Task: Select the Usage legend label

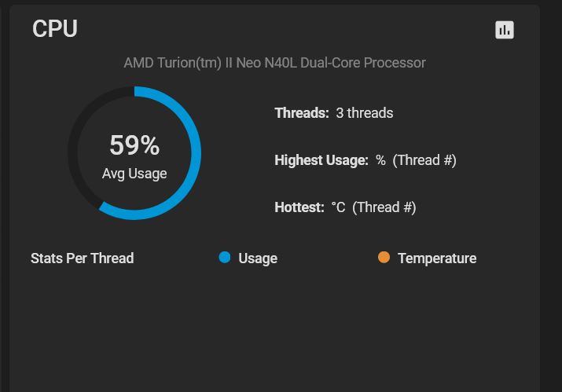Action: point(258,258)
